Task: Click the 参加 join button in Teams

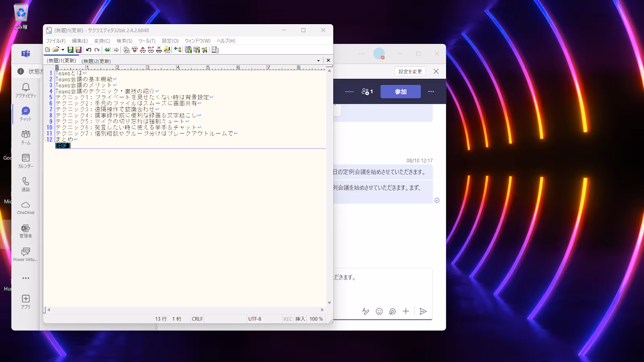Action: click(x=400, y=92)
